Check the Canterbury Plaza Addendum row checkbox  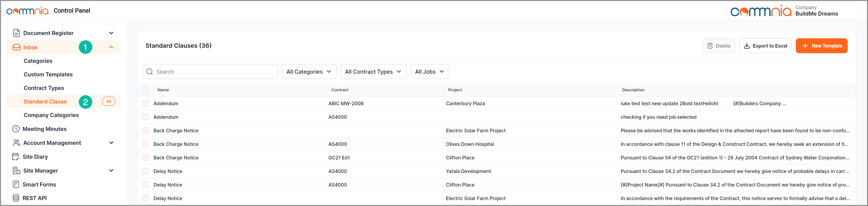146,103
